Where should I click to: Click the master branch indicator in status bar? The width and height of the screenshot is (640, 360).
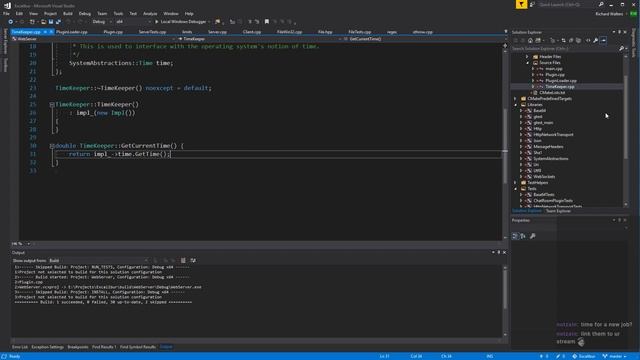pyautogui.click(x=614, y=356)
